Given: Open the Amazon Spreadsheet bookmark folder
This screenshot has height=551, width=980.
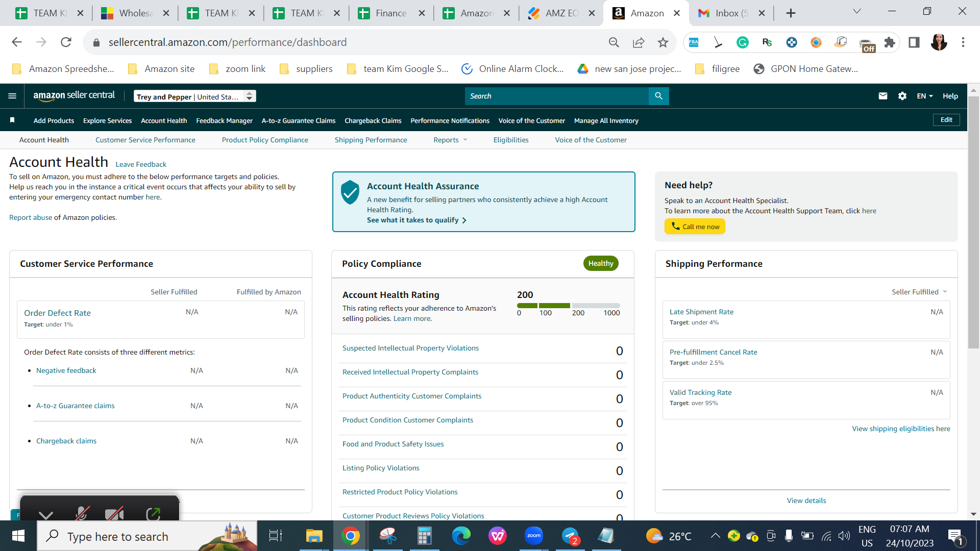Looking at the screenshot, I should (x=63, y=69).
